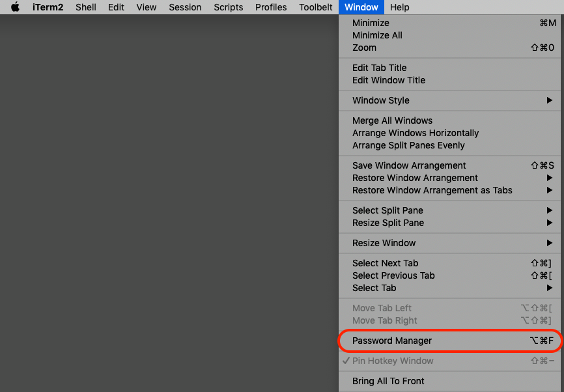Select Edit Tab Title
Screen dimensions: 564x392
(x=449, y=68)
